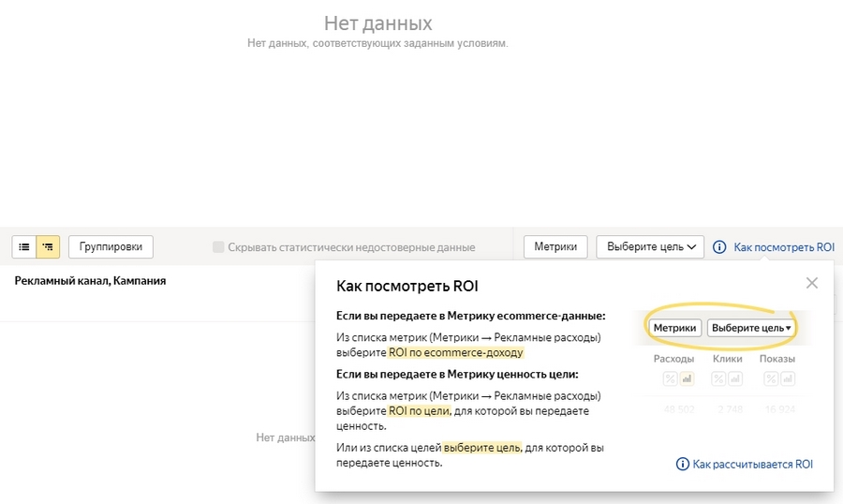Click the chart icon under Расходы
843x504 pixels.
pyautogui.click(x=687, y=378)
